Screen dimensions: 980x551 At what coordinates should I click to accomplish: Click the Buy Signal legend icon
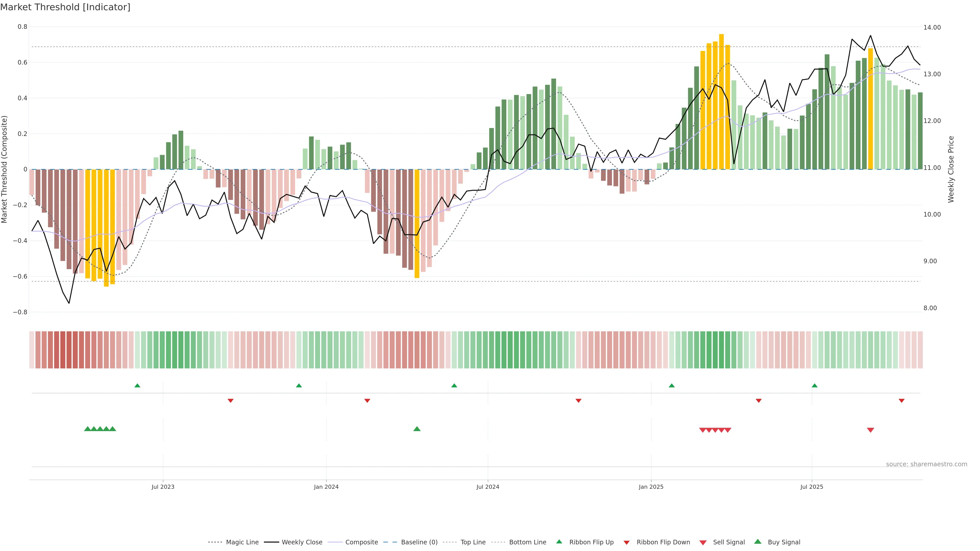tap(758, 542)
